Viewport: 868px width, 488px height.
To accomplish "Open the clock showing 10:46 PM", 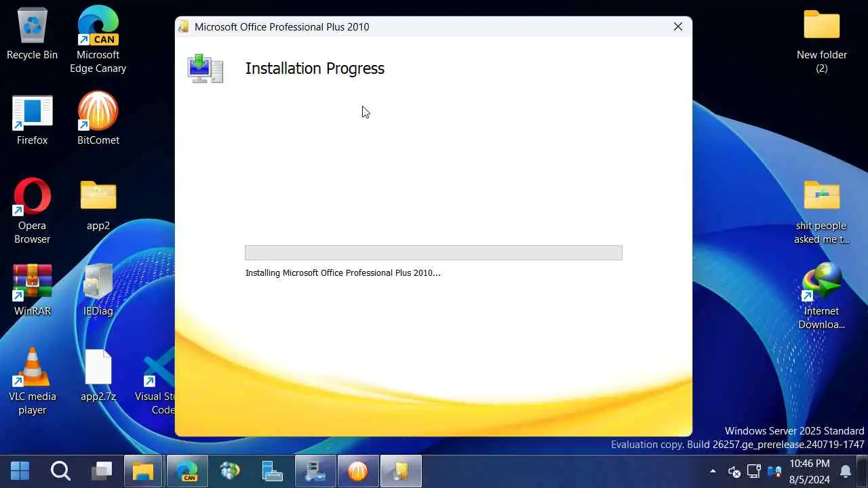I will 809,470.
